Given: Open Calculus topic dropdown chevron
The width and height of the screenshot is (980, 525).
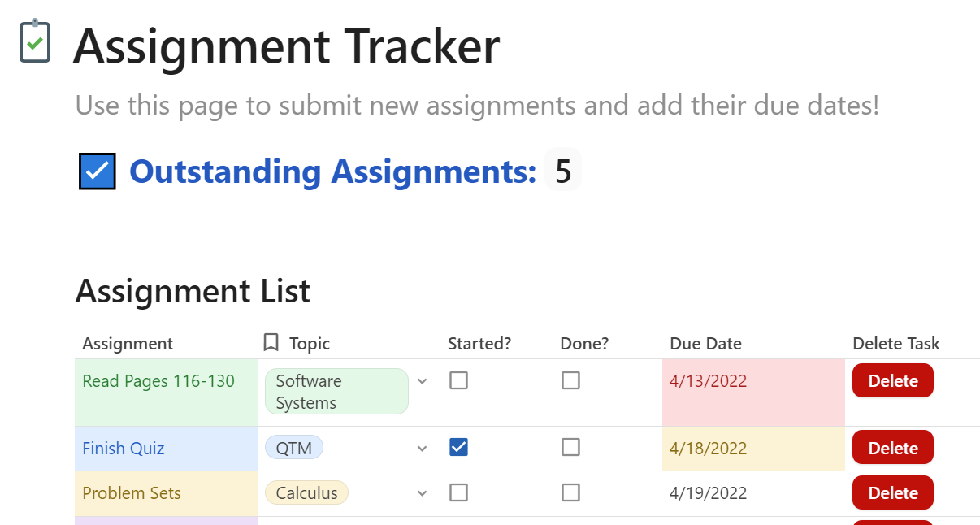Looking at the screenshot, I should pyautogui.click(x=422, y=493).
